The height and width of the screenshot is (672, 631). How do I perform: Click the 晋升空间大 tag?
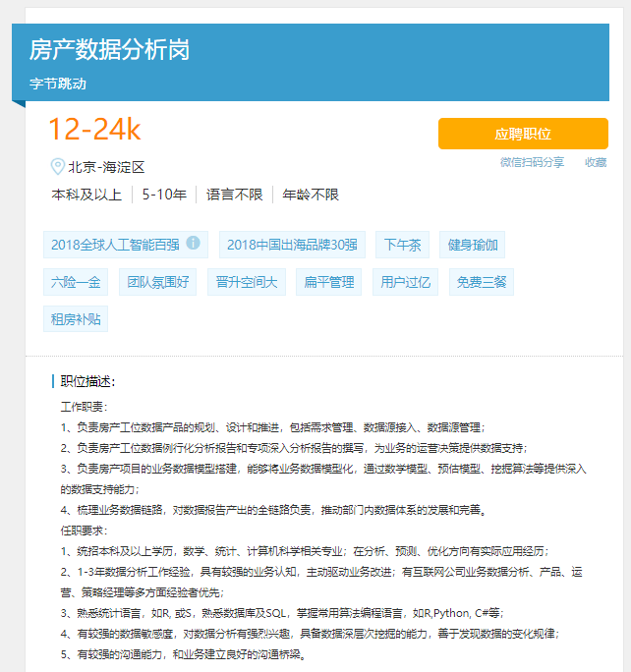pos(247,282)
